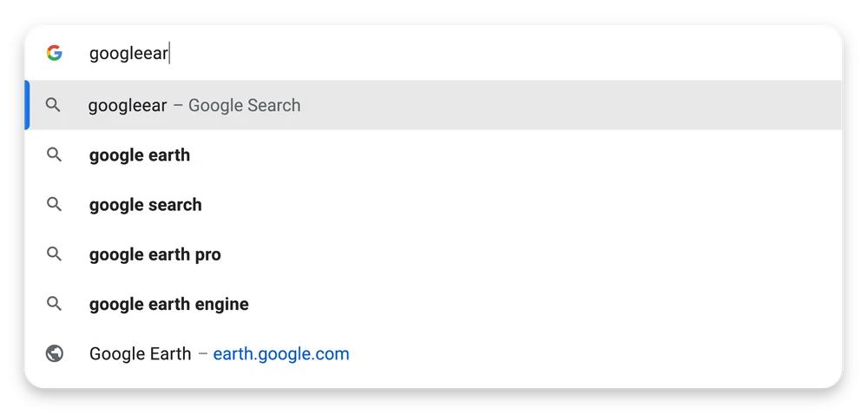Click the magnifier icon beside "google earth engine"
868x415 pixels.
click(x=54, y=304)
